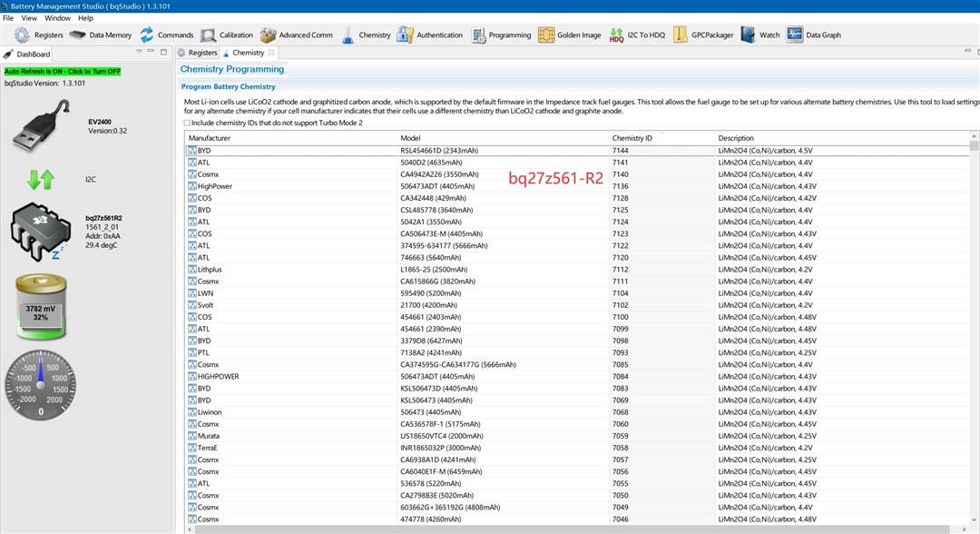Switch to the Registers tab
The height and width of the screenshot is (534, 980).
coord(198,53)
